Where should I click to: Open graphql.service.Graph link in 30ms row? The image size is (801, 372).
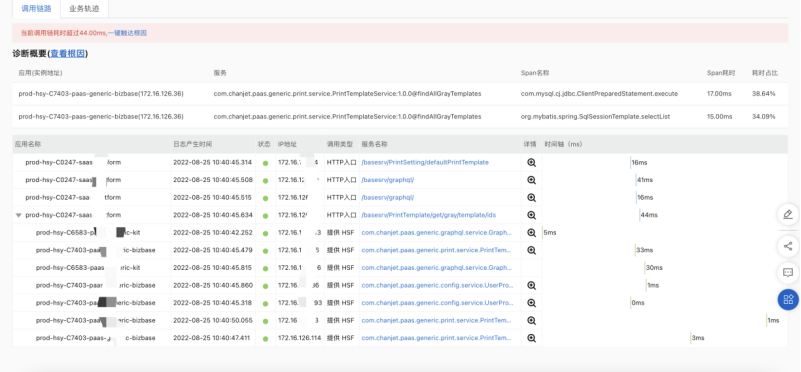pyautogui.click(x=437, y=268)
